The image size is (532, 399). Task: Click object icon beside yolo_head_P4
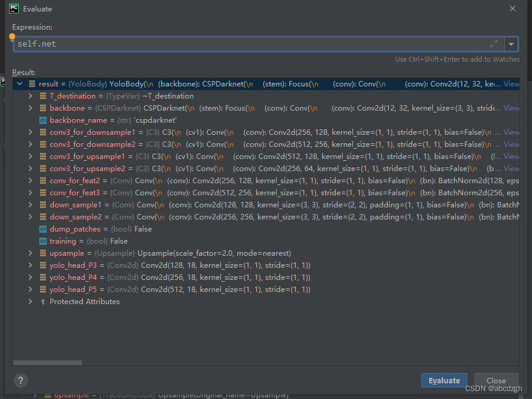[x=43, y=277]
